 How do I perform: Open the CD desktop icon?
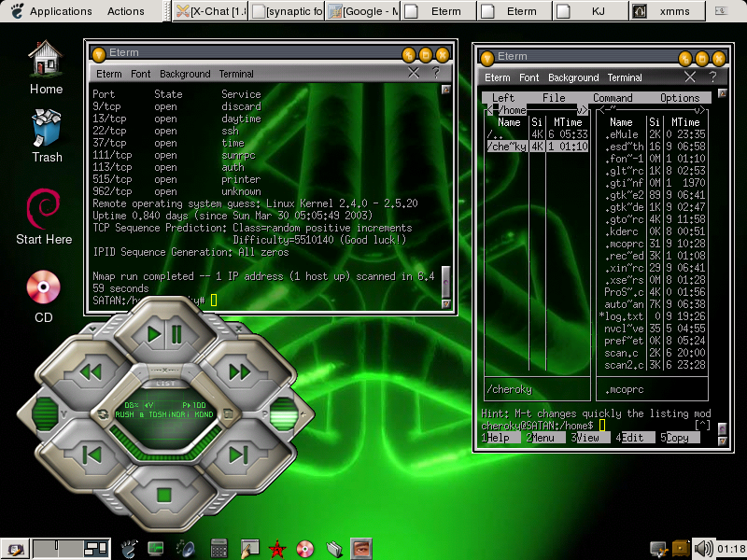[43, 296]
